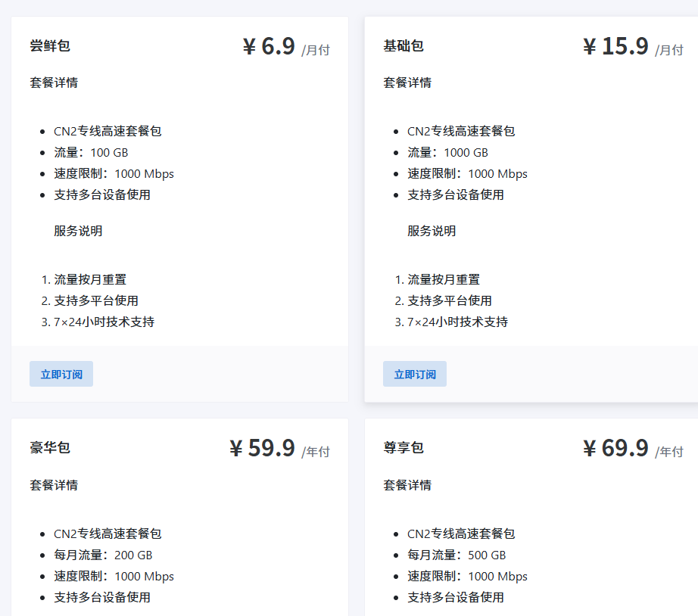Viewport: 698px width, 616px height.
Task: Click 套餐详情 heading in 尝鲜包 card
Action: point(54,82)
